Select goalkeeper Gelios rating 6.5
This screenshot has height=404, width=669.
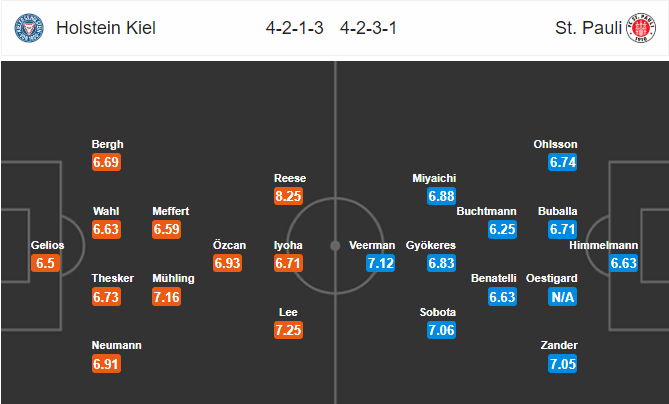[45, 263]
